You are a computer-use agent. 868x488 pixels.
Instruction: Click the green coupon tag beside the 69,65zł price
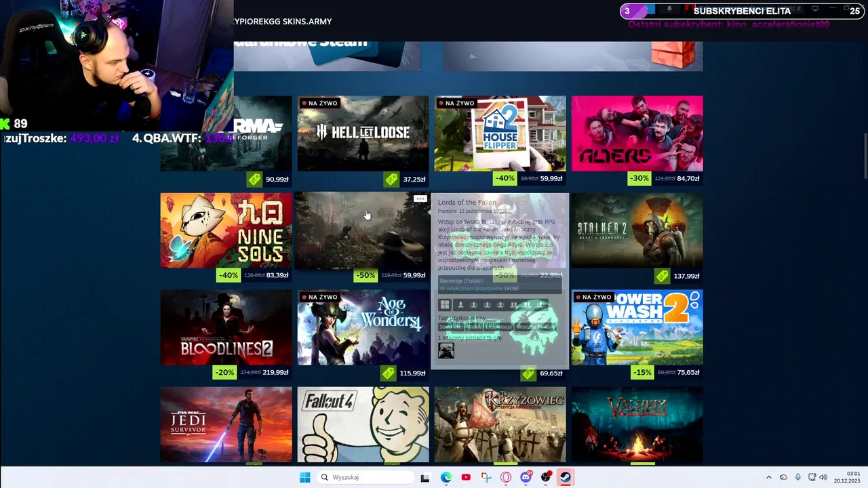(x=528, y=373)
